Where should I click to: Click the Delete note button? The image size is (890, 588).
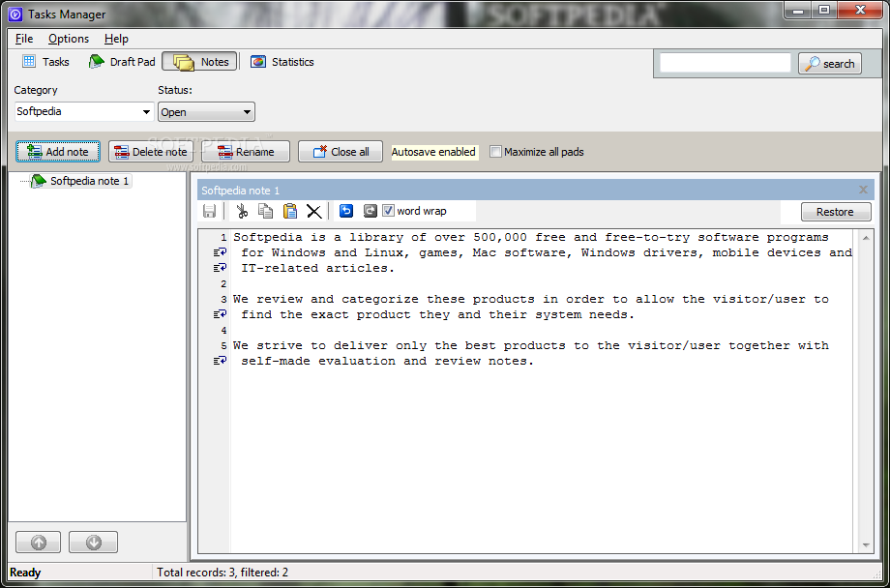[150, 152]
